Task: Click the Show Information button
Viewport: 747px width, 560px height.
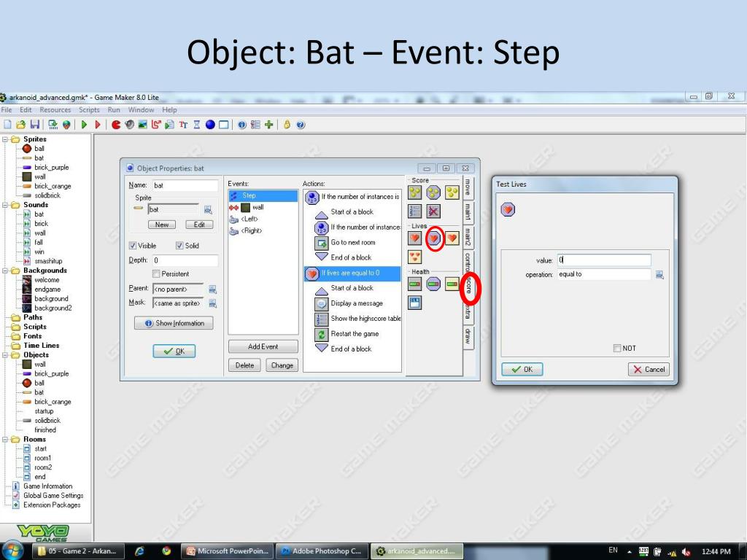Action: click(x=174, y=323)
